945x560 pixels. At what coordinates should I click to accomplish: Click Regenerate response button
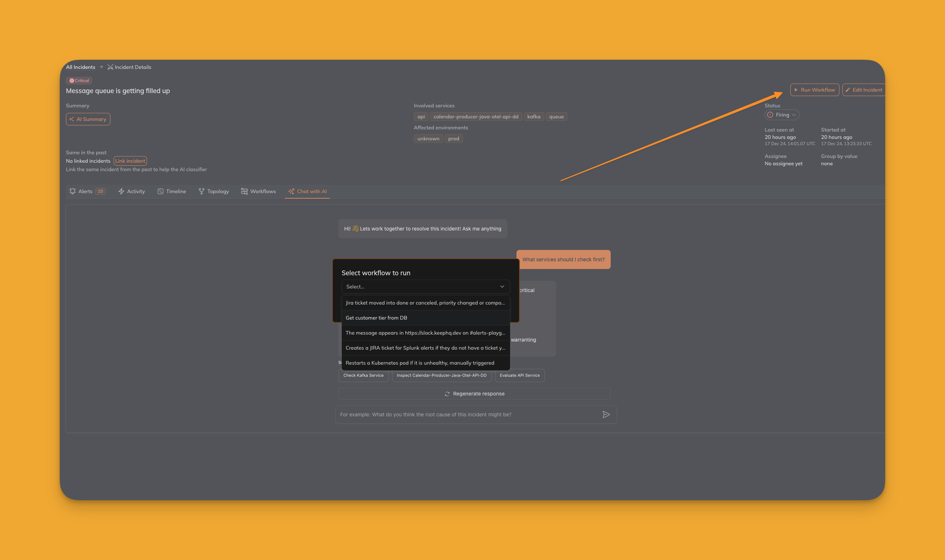[x=474, y=394]
